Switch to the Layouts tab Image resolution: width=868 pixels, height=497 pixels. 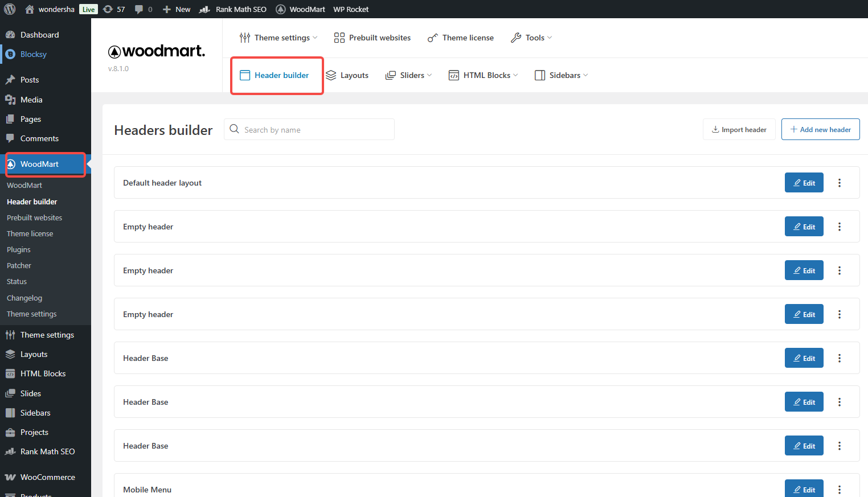pyautogui.click(x=347, y=75)
